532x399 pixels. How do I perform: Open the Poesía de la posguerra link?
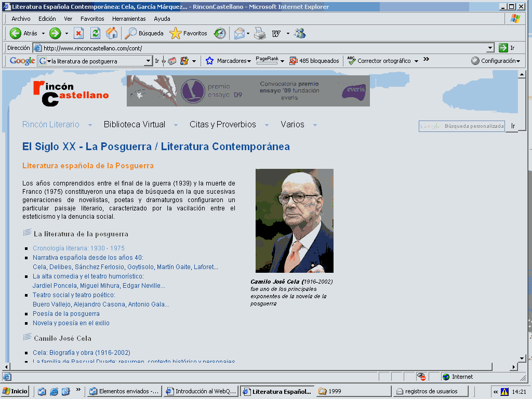tap(66, 313)
